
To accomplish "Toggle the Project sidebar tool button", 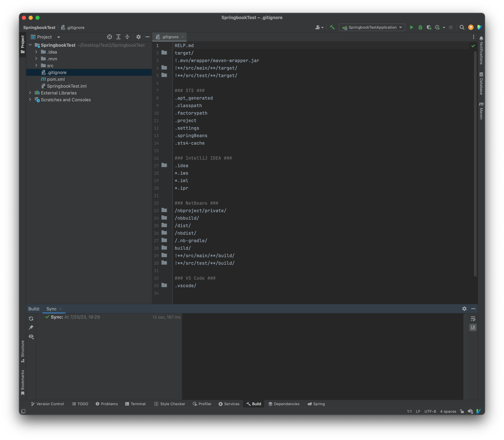I will click(x=23, y=45).
